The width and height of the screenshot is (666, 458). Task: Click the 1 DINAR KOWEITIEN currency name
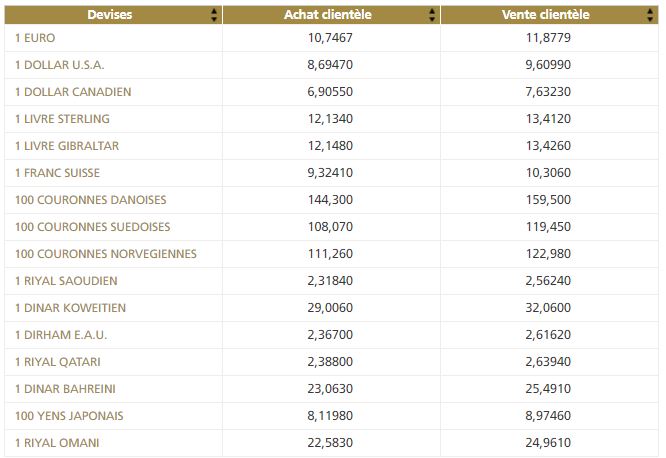(70, 308)
